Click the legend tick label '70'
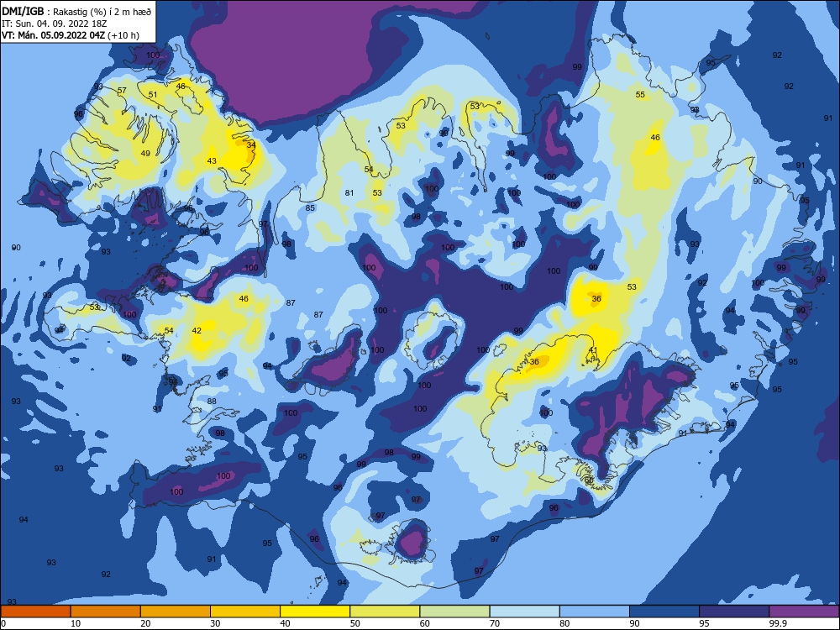This screenshot has width=840, height=630. 495,623
